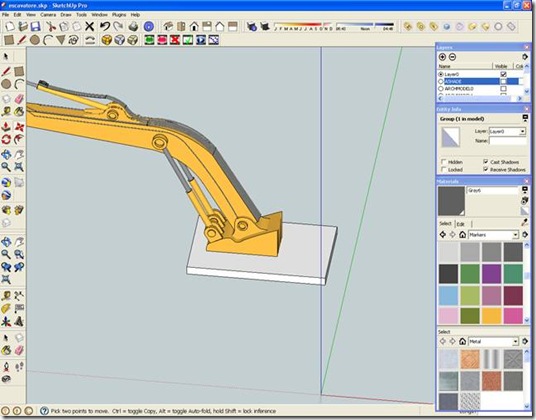Open the Plugins menu
This screenshot has height=420, width=536.
pyautogui.click(x=119, y=15)
